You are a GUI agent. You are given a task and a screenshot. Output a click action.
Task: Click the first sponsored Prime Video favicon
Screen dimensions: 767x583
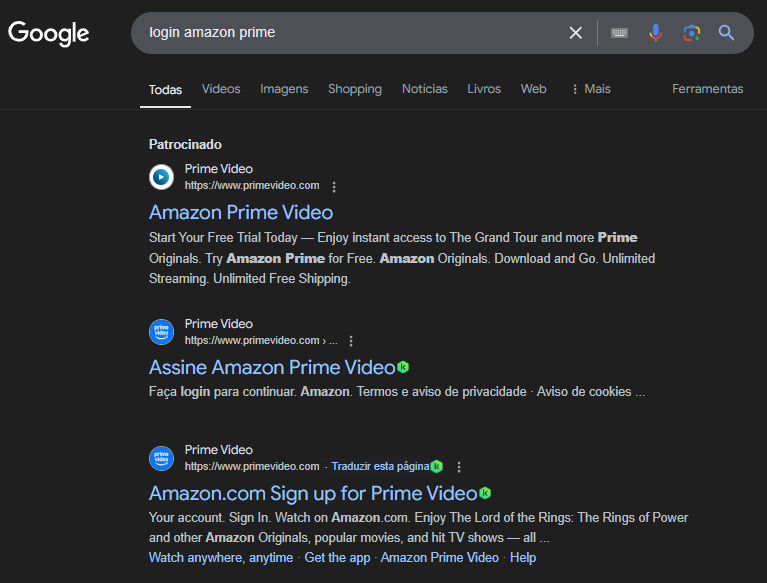[161, 177]
